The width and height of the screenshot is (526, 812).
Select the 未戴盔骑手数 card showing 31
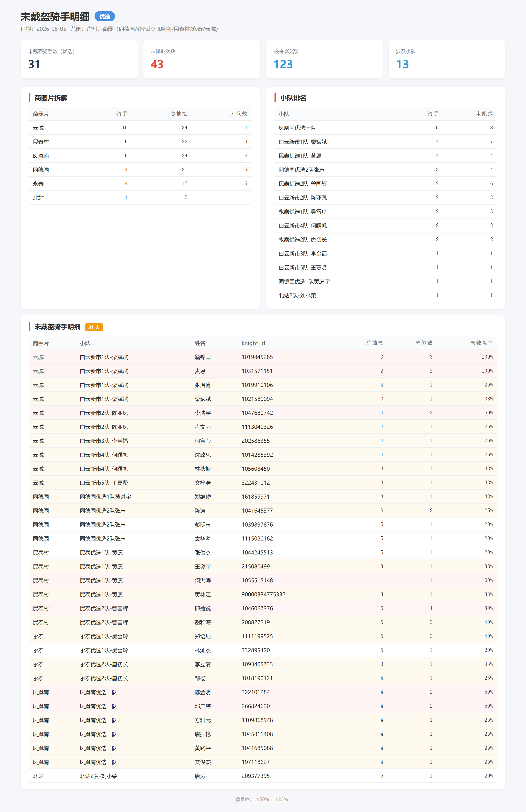coord(79,59)
